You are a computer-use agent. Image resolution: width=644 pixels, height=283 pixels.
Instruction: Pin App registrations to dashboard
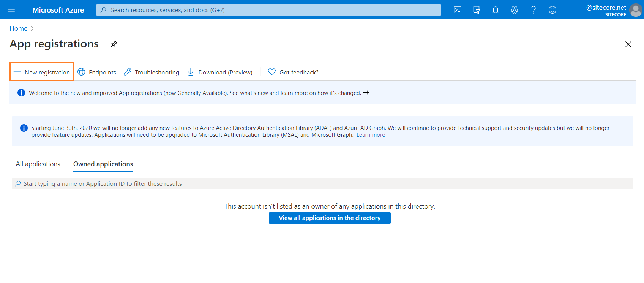coord(114,44)
